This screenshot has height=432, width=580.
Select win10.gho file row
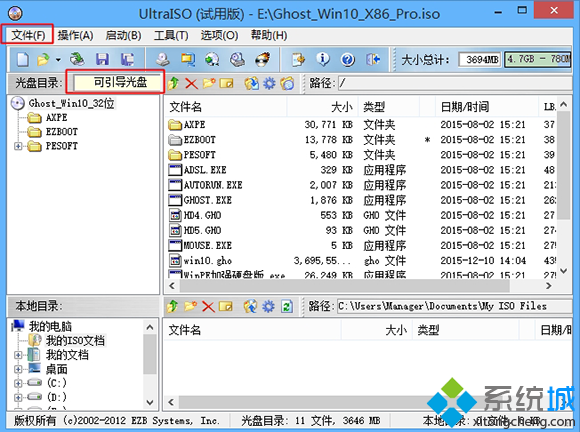pyautogui.click(x=361, y=261)
